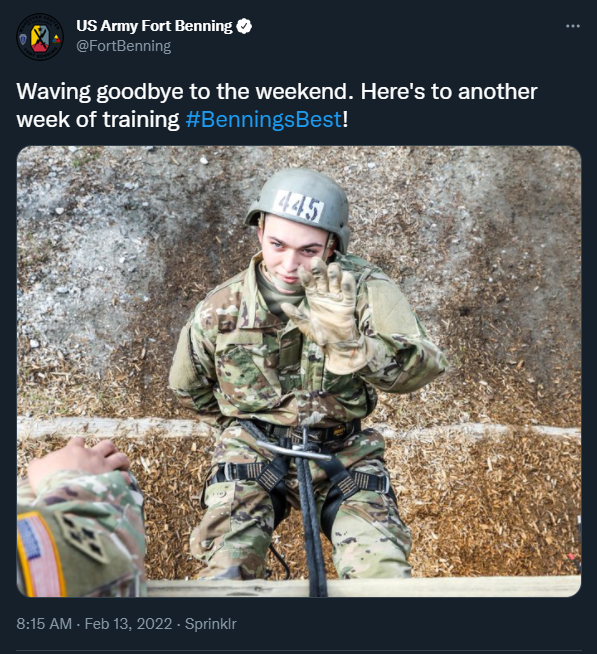Click the soldier's helmet in the photo
Screen dimensions: 597x654
tap(299, 206)
